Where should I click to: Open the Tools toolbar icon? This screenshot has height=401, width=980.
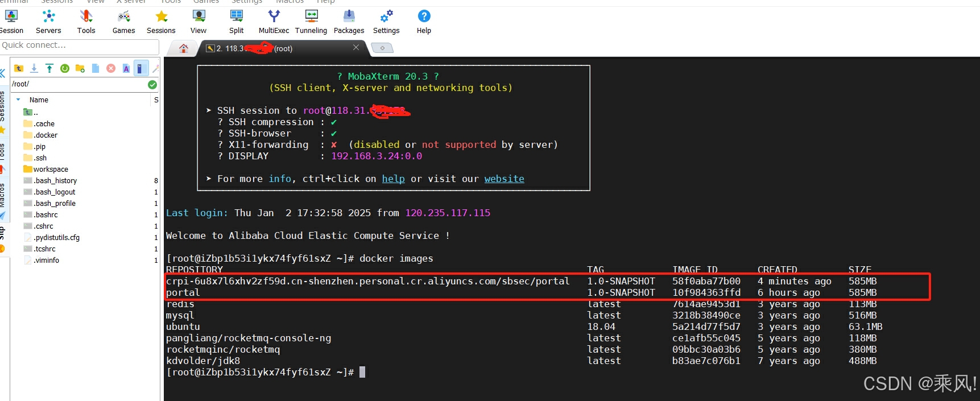coord(86,22)
